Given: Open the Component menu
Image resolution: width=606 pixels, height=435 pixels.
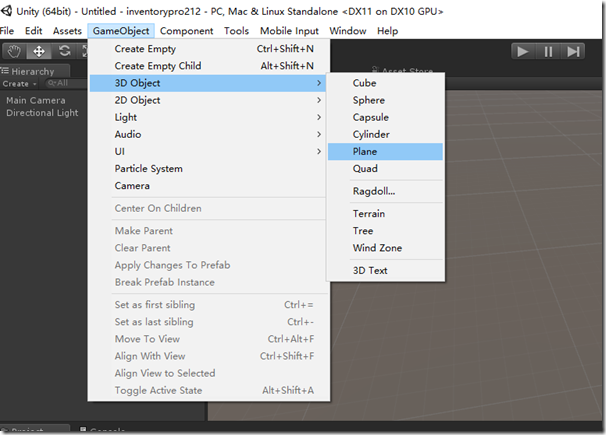Looking at the screenshot, I should coord(186,31).
